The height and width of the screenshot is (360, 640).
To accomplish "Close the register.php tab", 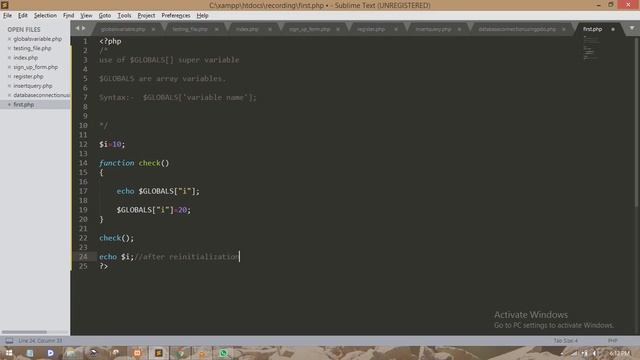I will pos(396,29).
